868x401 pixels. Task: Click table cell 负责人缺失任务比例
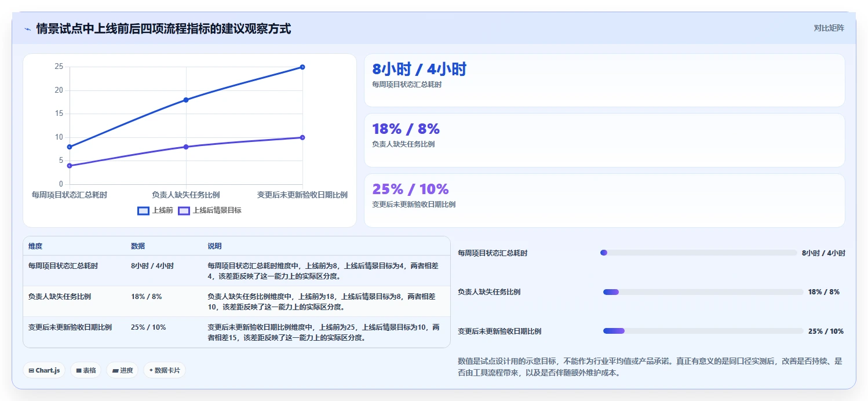pos(60,297)
